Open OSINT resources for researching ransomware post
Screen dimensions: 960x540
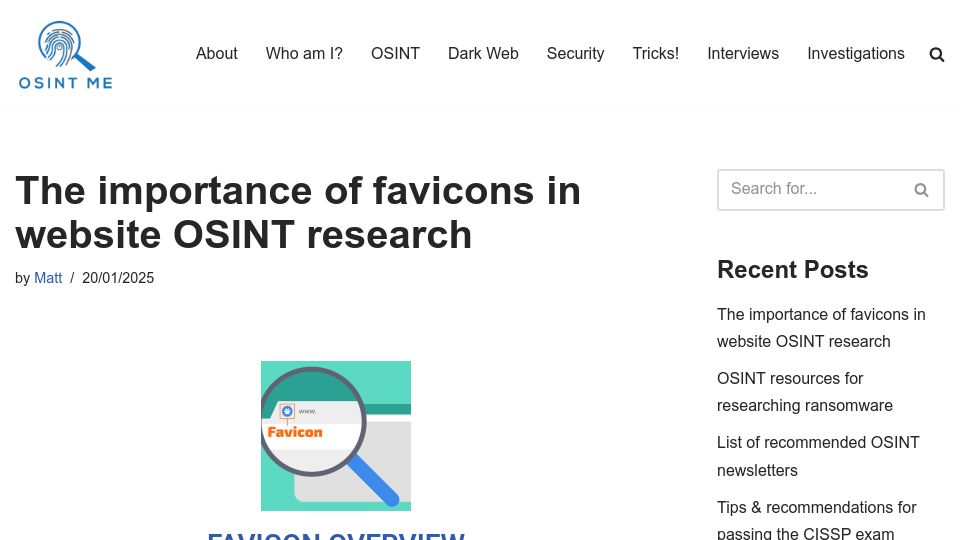[x=804, y=392]
